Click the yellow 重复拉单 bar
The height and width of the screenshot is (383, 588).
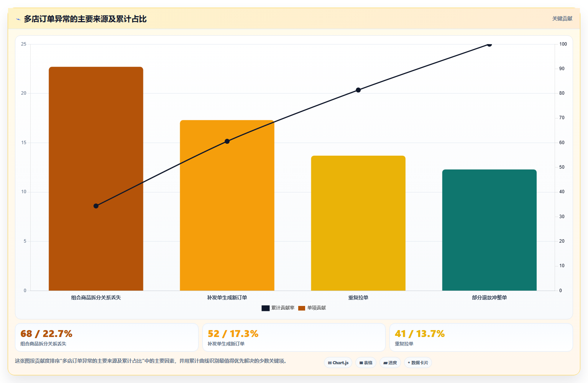tap(358, 223)
